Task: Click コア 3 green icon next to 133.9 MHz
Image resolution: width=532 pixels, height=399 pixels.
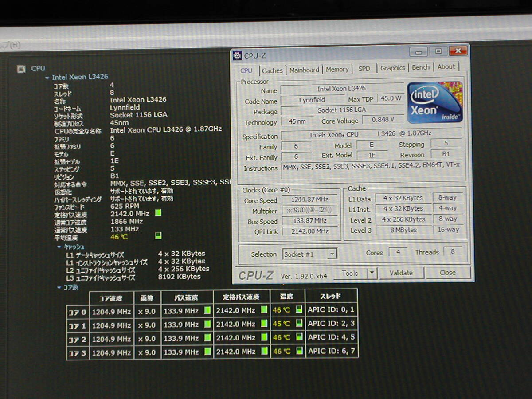Action: 207,352
